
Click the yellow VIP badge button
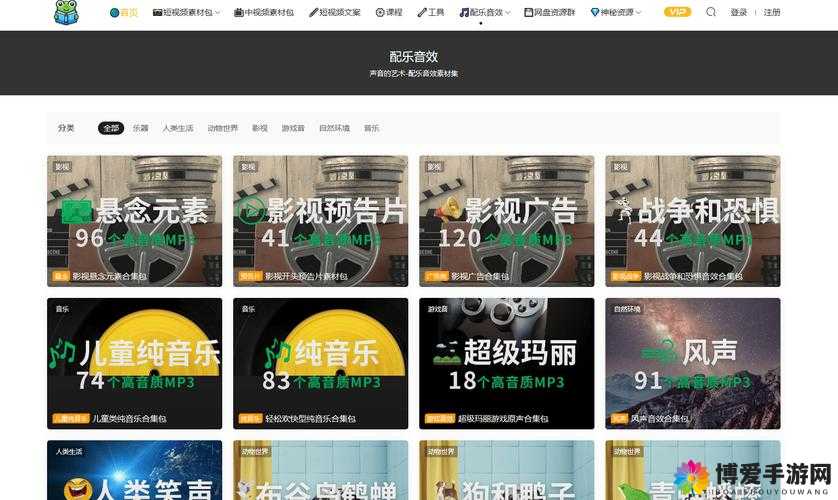click(677, 12)
